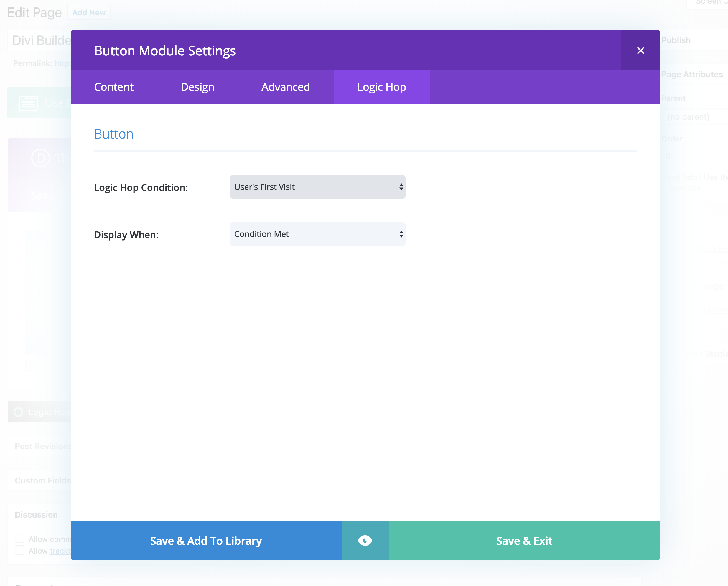Click the Display When label
This screenshot has width=728, height=586.
point(126,235)
